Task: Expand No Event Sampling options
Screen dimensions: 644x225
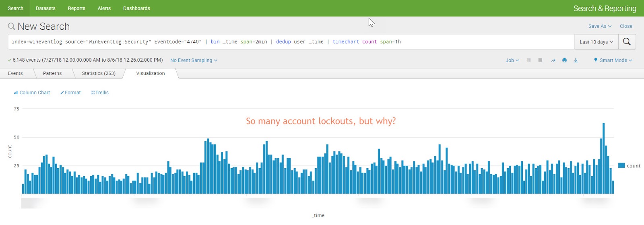Action: pyautogui.click(x=194, y=60)
